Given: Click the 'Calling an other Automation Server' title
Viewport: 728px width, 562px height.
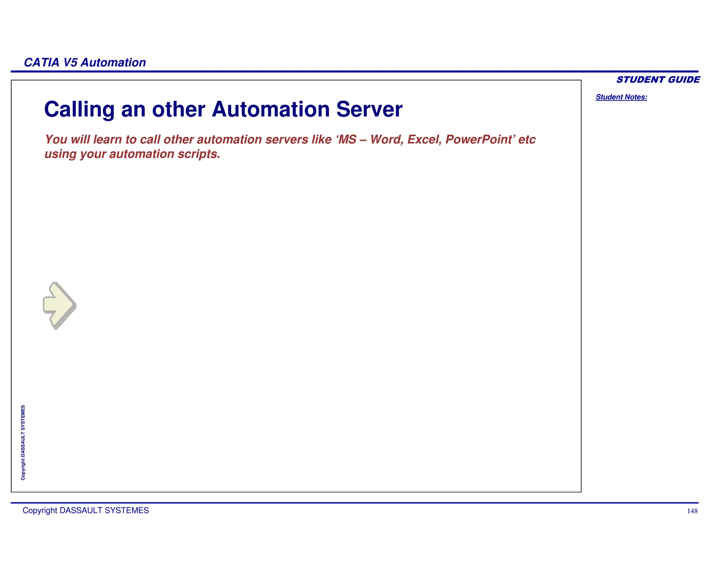Looking at the screenshot, I should [x=223, y=109].
